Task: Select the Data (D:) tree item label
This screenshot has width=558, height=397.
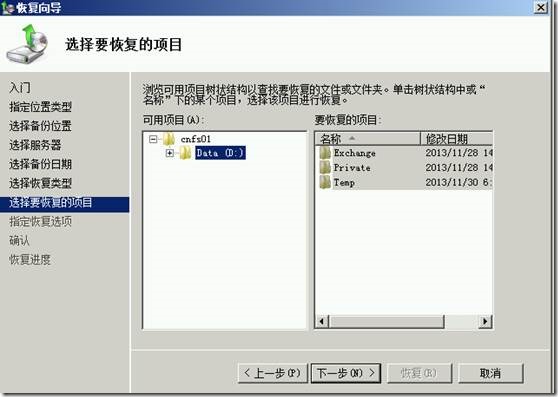Action: click(220, 153)
